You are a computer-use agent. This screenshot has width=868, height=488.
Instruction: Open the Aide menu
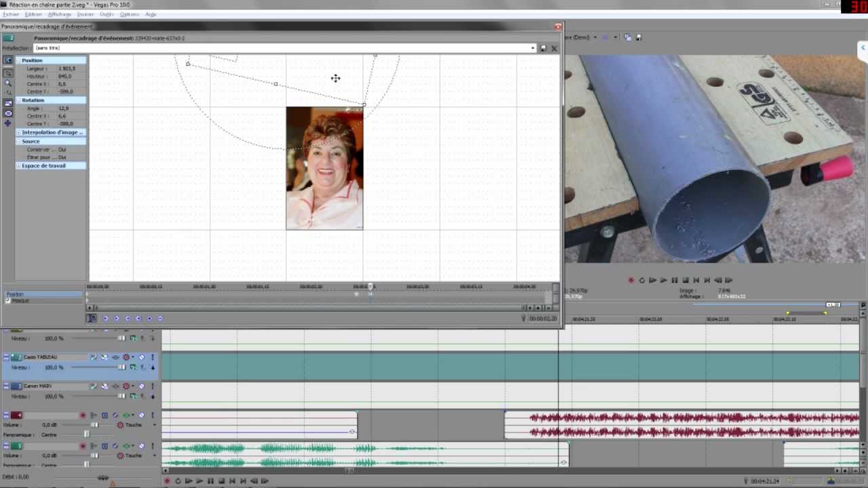pyautogui.click(x=151, y=14)
